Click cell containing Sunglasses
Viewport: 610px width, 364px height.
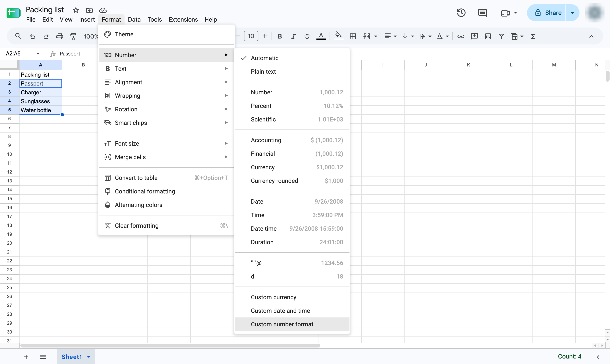[41, 101]
